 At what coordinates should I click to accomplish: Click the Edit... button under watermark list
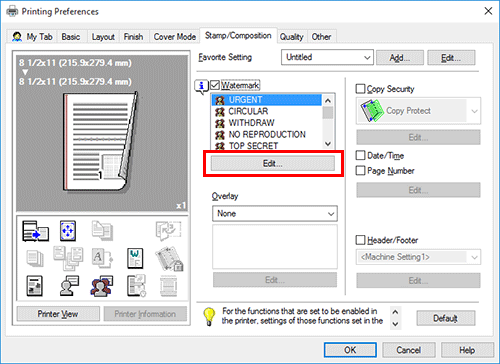pyautogui.click(x=273, y=163)
